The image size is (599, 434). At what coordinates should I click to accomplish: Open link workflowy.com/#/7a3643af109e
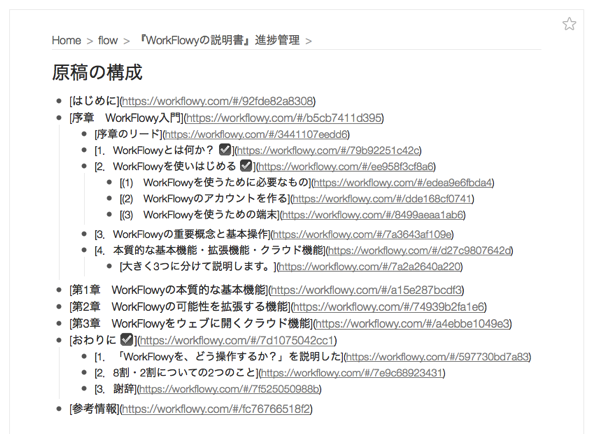[362, 234]
